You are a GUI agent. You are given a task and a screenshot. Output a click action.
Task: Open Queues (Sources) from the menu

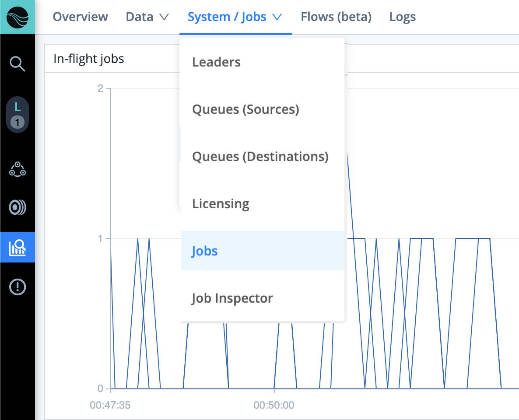tap(246, 109)
